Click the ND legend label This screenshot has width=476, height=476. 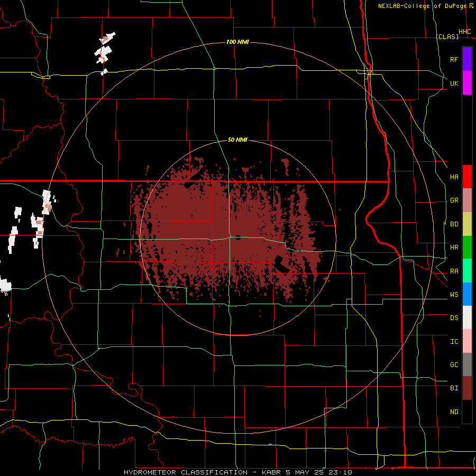pyautogui.click(x=454, y=412)
